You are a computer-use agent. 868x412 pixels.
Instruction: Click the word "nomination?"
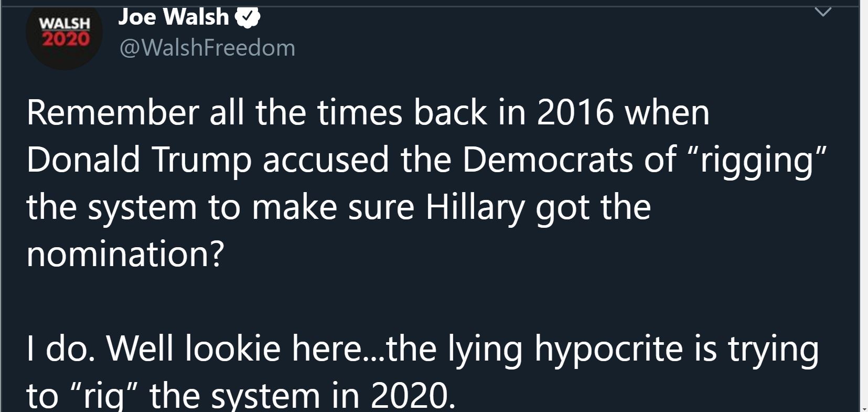coord(125,254)
